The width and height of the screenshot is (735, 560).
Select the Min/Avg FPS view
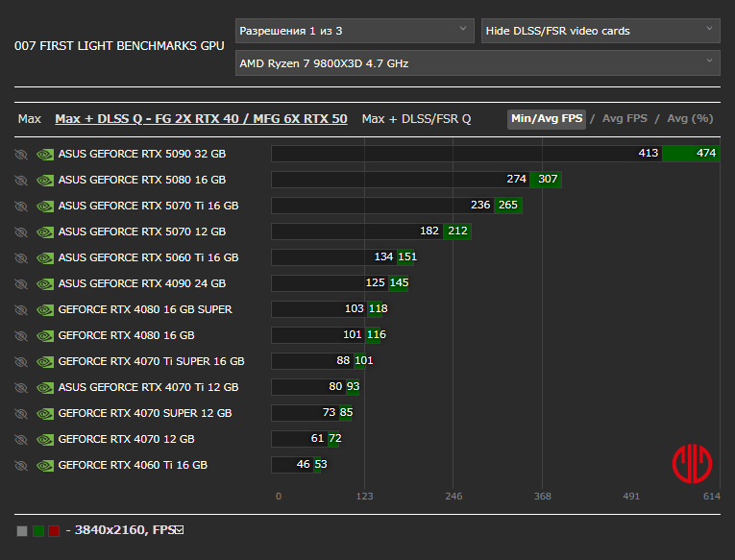click(547, 119)
